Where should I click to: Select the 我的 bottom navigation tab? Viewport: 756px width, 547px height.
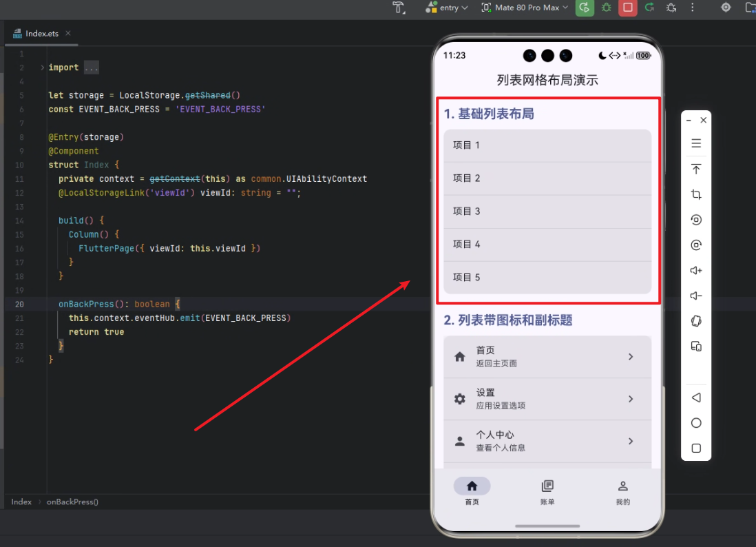click(x=623, y=491)
